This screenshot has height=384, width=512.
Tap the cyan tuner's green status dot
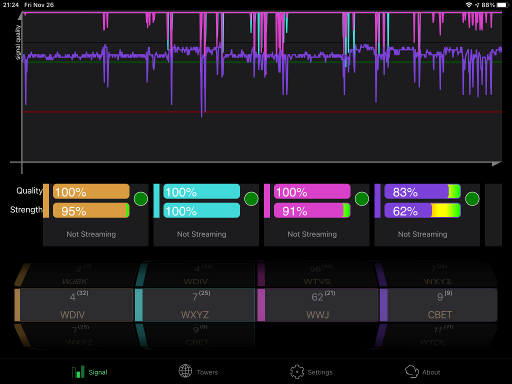tap(251, 199)
